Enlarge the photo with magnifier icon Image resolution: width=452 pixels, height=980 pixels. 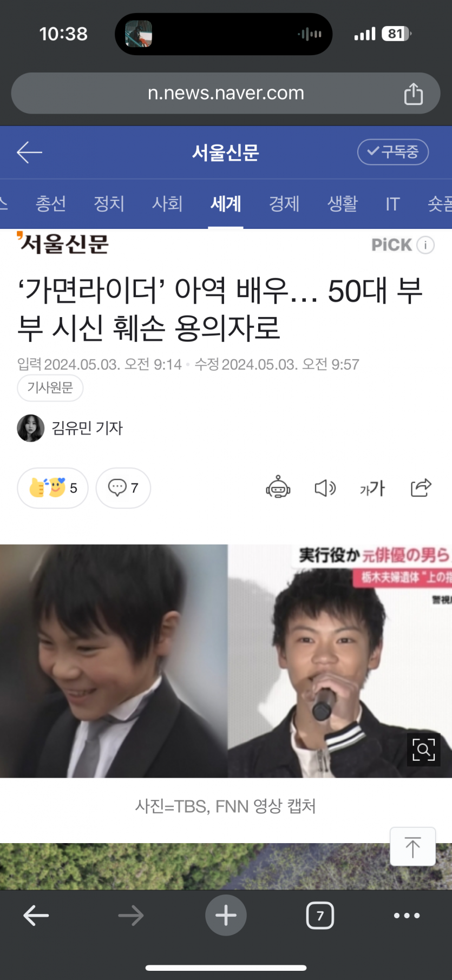(423, 749)
